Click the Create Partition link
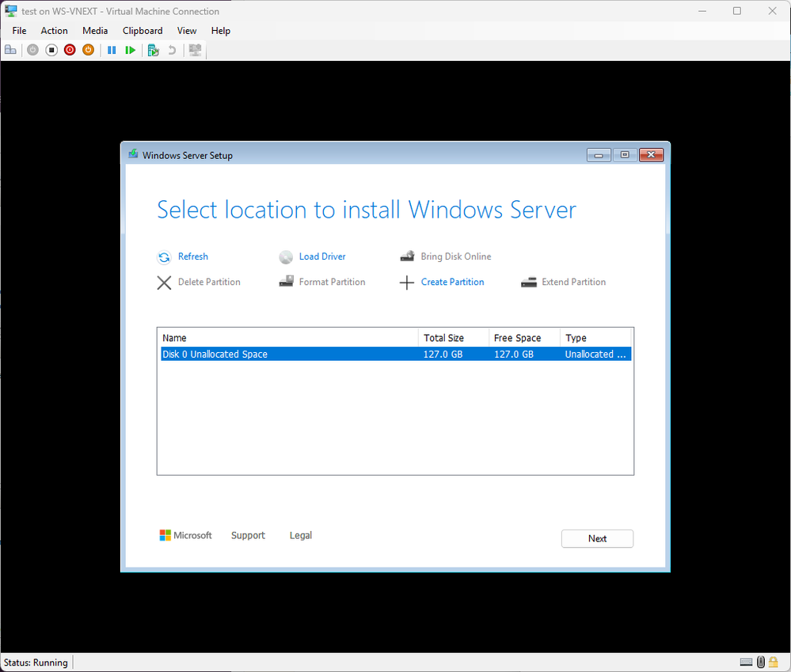This screenshot has width=791, height=672. (452, 282)
